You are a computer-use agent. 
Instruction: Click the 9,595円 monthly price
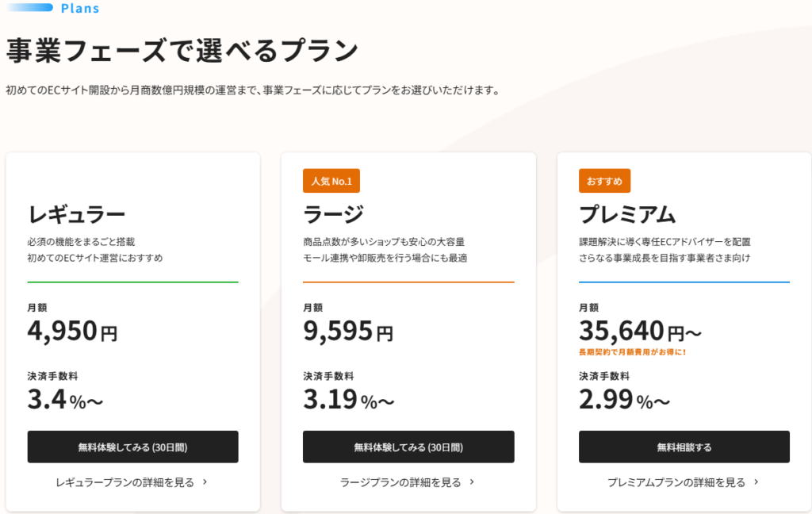348,331
